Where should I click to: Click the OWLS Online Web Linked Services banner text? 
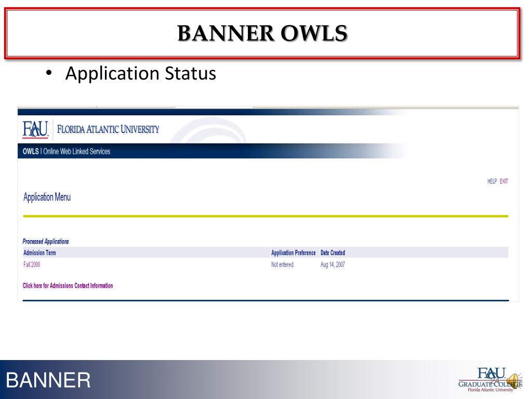[66, 151]
